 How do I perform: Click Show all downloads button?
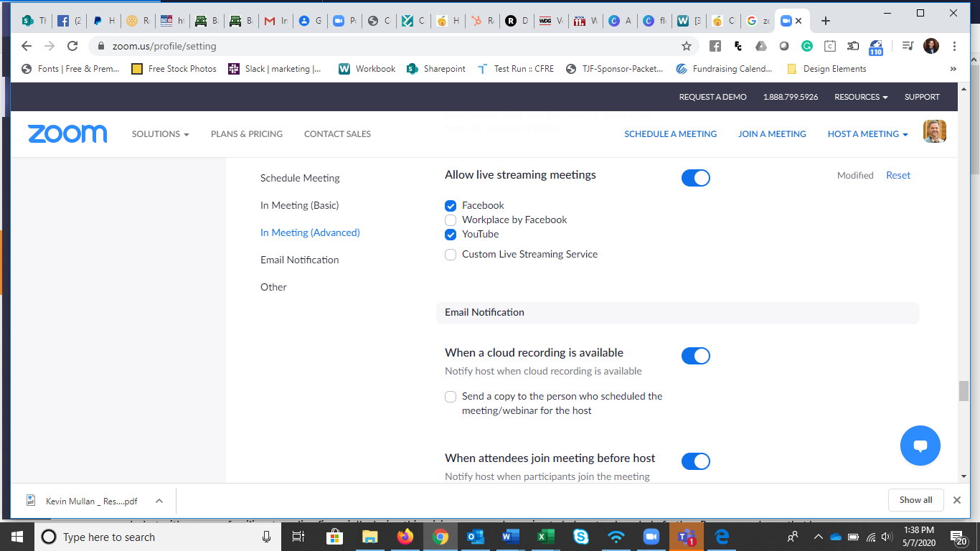tap(916, 500)
